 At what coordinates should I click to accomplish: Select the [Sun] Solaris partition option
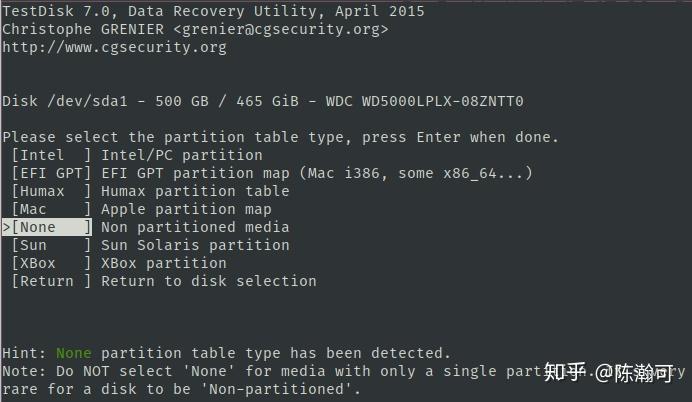(51, 245)
